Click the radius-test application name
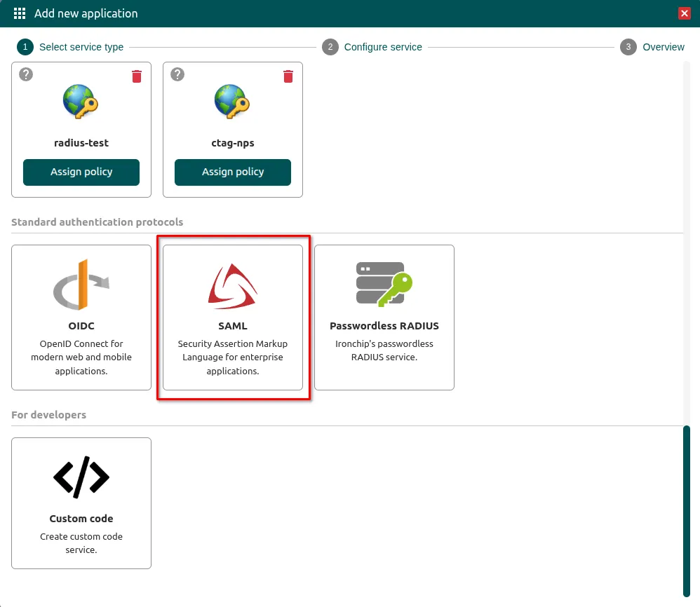700x607 pixels. 81,143
